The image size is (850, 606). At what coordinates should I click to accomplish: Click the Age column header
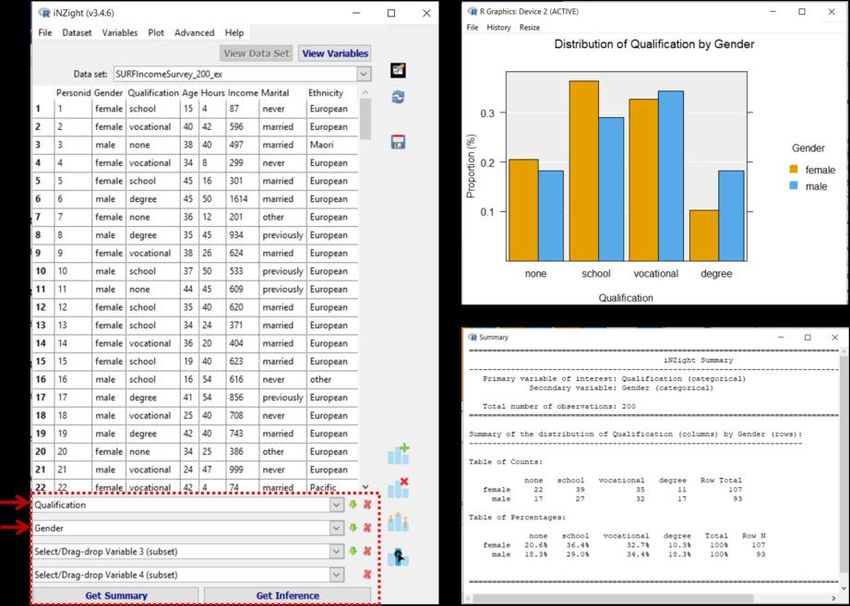click(x=190, y=93)
